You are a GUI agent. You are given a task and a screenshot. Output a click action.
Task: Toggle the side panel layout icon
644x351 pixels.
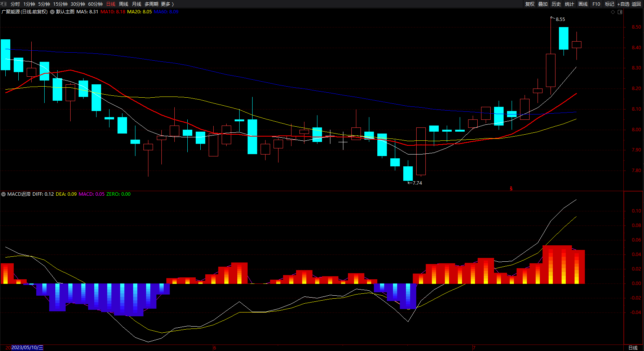click(620, 12)
